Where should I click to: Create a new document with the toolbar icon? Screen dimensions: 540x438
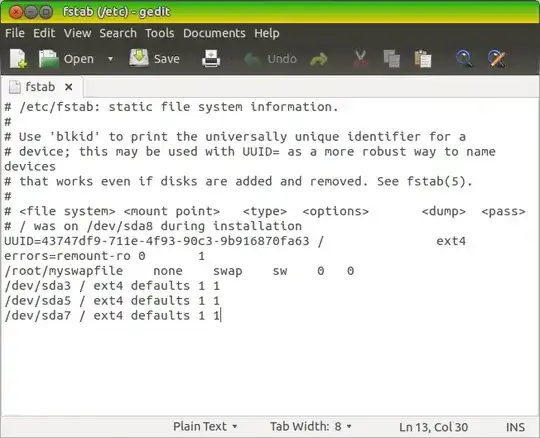18,59
